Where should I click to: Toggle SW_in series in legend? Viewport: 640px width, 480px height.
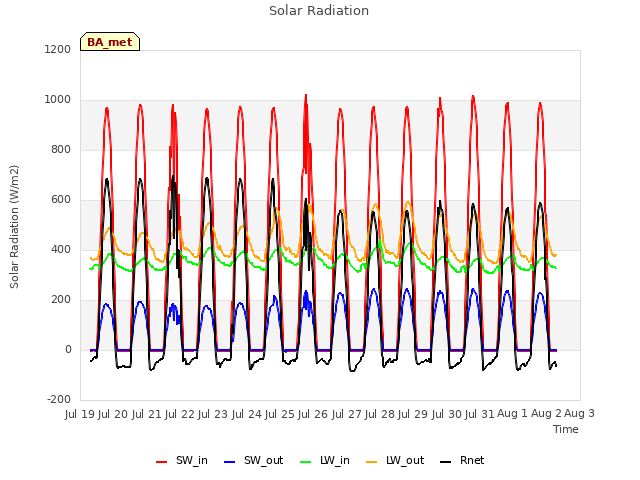click(x=182, y=461)
